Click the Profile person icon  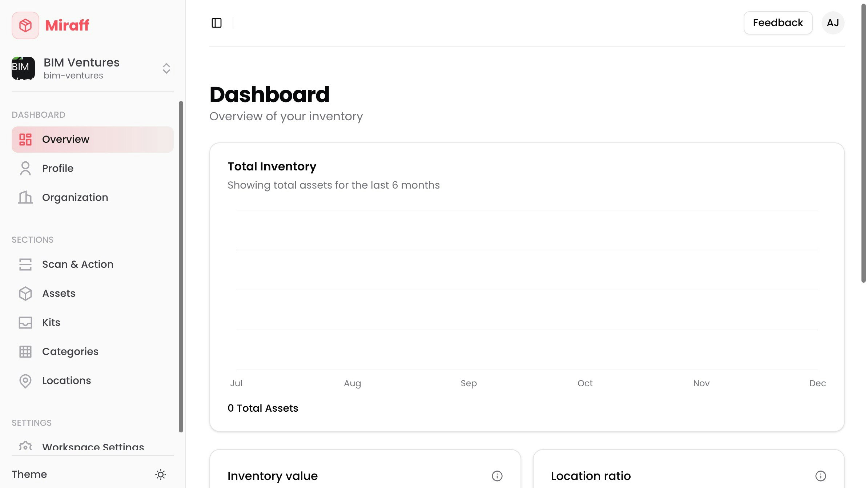(25, 169)
